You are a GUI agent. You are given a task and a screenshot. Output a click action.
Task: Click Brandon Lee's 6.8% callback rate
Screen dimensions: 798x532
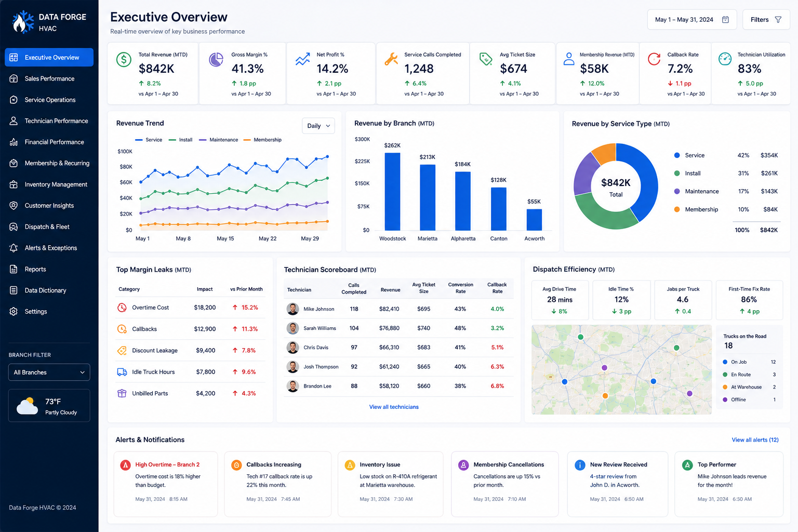[x=497, y=386]
